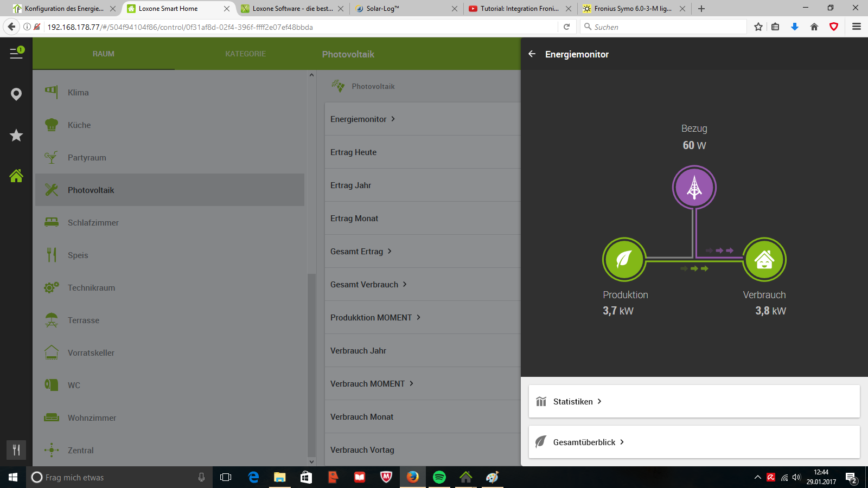Image resolution: width=868 pixels, height=488 pixels.
Task: Click the Suchen search field
Action: [x=663, y=27]
